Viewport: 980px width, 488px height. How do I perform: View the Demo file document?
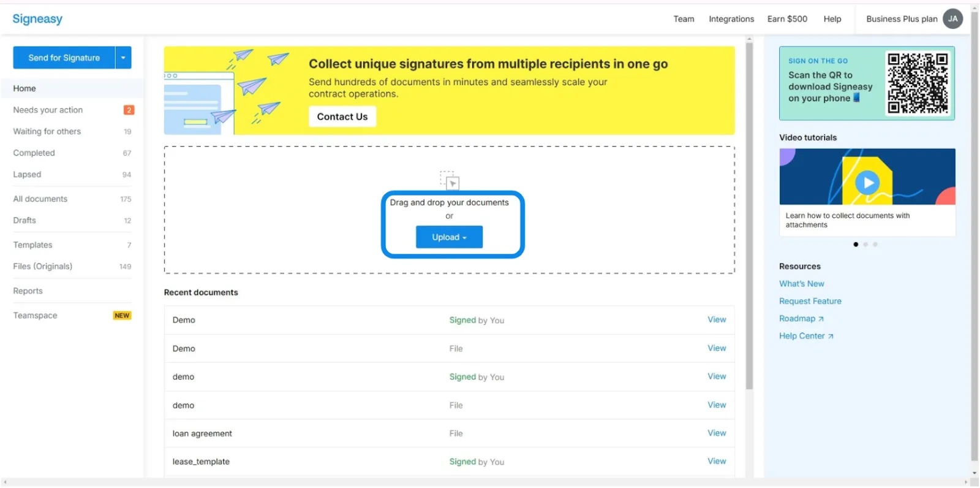pos(717,348)
